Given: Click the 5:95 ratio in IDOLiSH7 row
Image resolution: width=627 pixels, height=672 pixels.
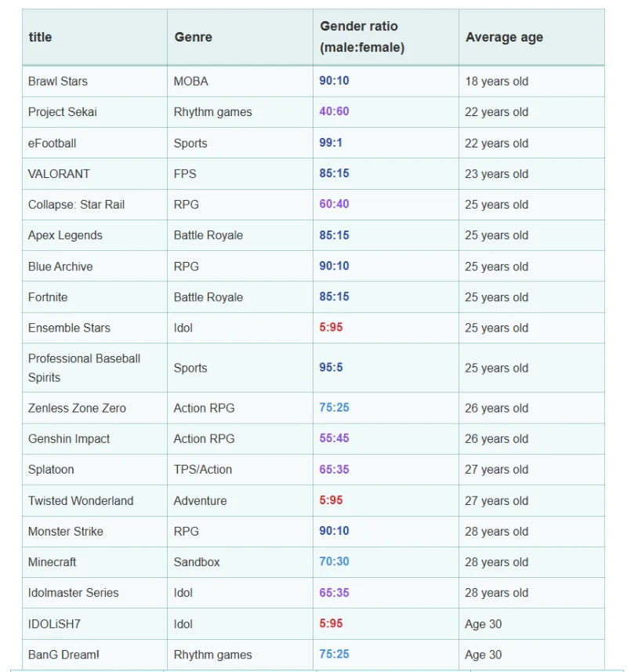Looking at the screenshot, I should pyautogui.click(x=331, y=623).
